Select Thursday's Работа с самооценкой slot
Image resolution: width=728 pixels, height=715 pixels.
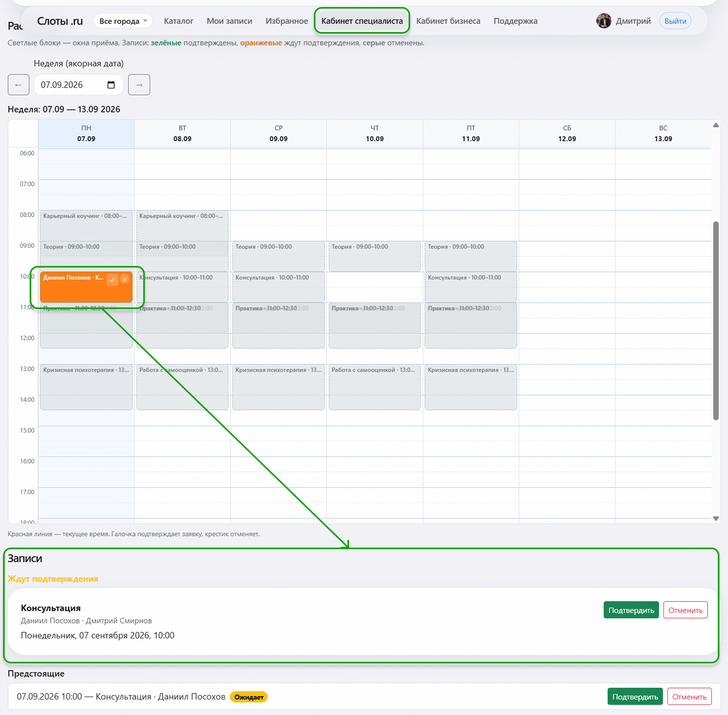coord(375,387)
